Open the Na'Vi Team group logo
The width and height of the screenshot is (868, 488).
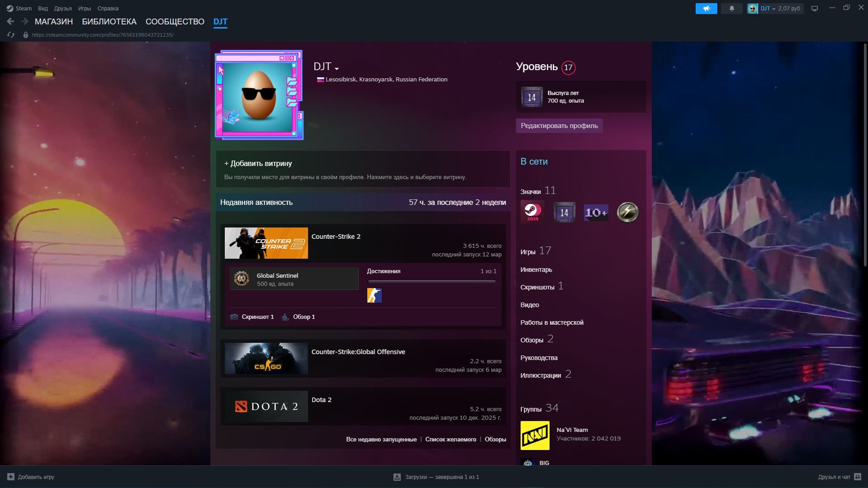click(x=535, y=436)
